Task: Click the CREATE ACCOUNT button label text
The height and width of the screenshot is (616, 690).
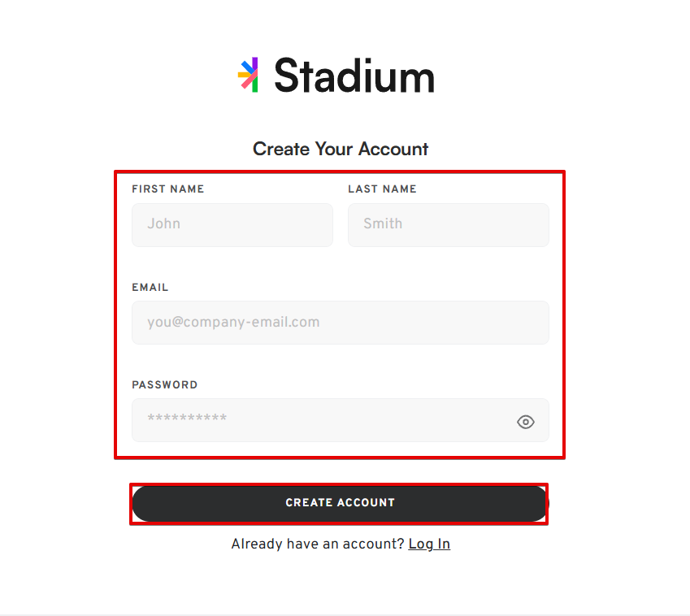Action: [x=341, y=502]
